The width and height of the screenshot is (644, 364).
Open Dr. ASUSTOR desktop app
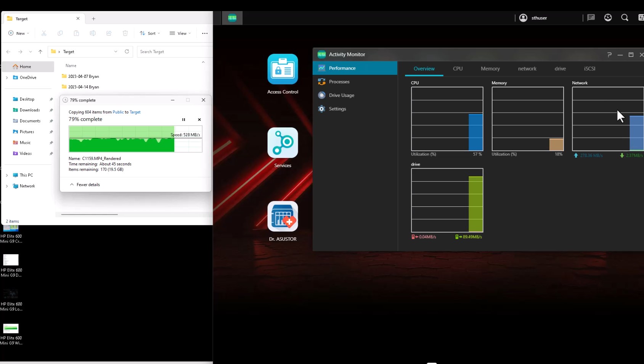pyautogui.click(x=283, y=221)
